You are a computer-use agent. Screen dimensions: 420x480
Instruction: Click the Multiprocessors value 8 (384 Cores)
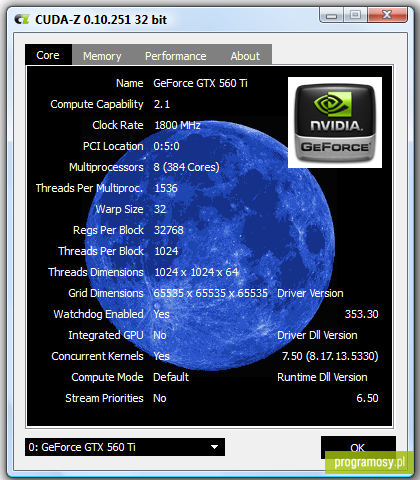tap(186, 167)
